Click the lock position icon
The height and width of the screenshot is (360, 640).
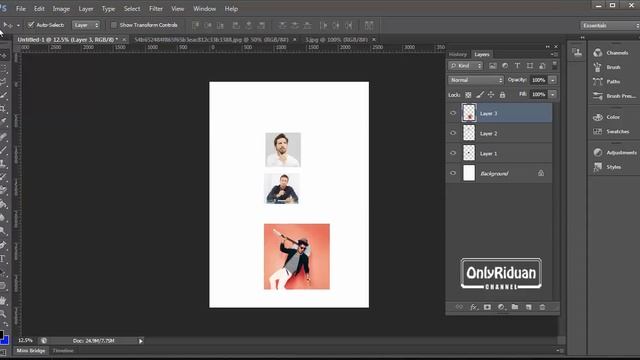click(491, 95)
